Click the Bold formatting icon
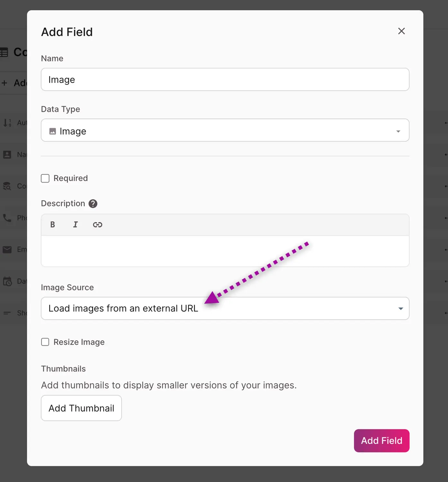Viewport: 448px width, 482px height. (53, 225)
